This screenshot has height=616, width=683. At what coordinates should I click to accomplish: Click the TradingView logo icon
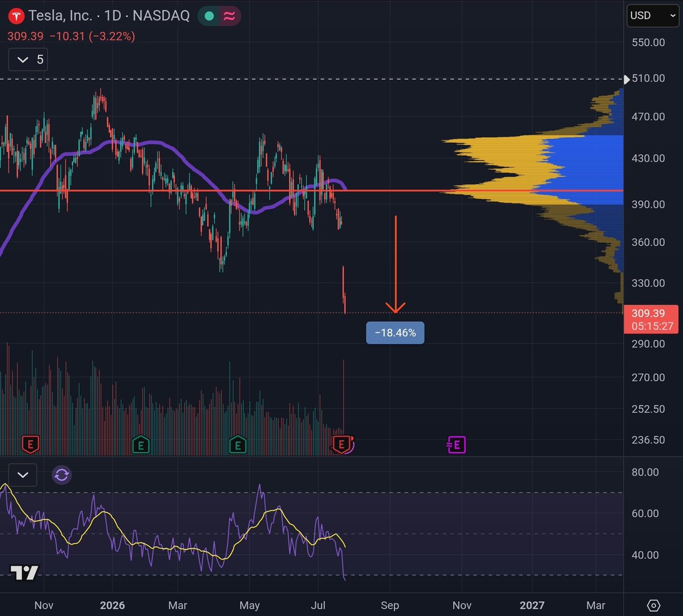click(x=24, y=573)
